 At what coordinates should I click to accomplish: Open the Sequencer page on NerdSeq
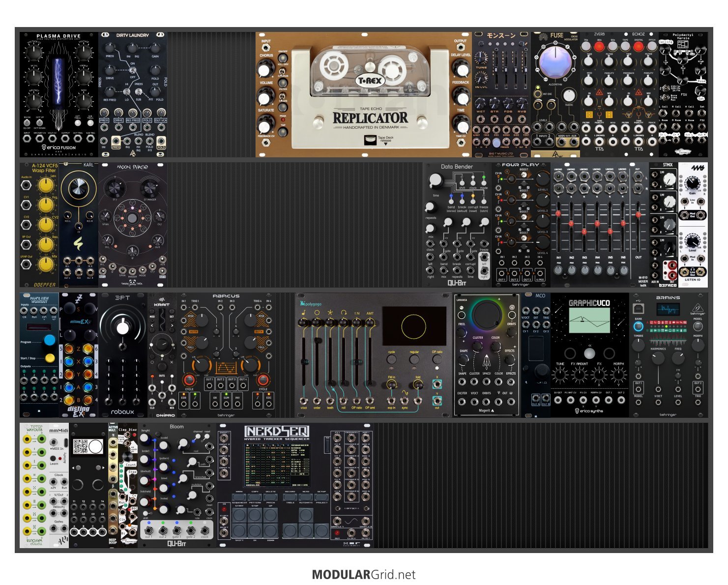click(x=239, y=497)
